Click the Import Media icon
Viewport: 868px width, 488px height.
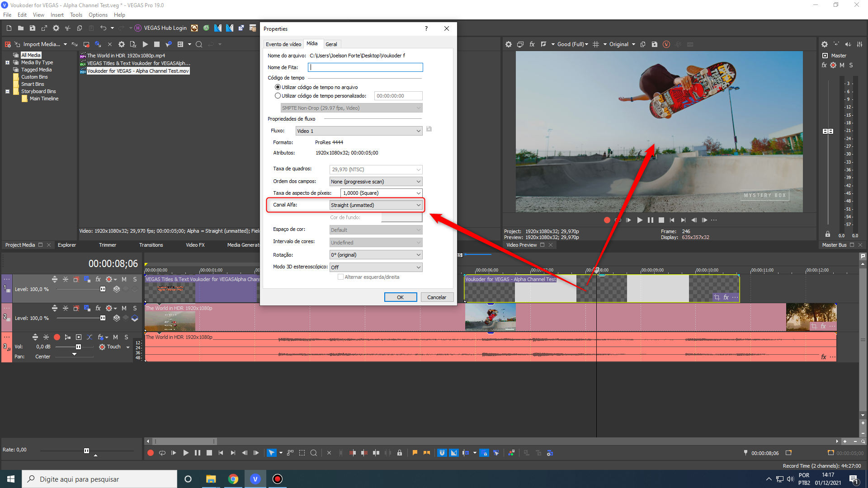pos(17,44)
